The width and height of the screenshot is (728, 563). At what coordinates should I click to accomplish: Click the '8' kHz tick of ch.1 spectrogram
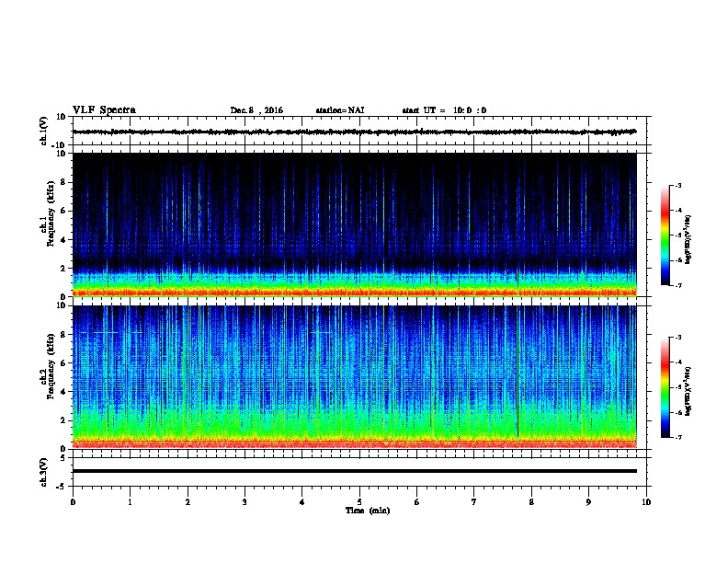[63, 182]
